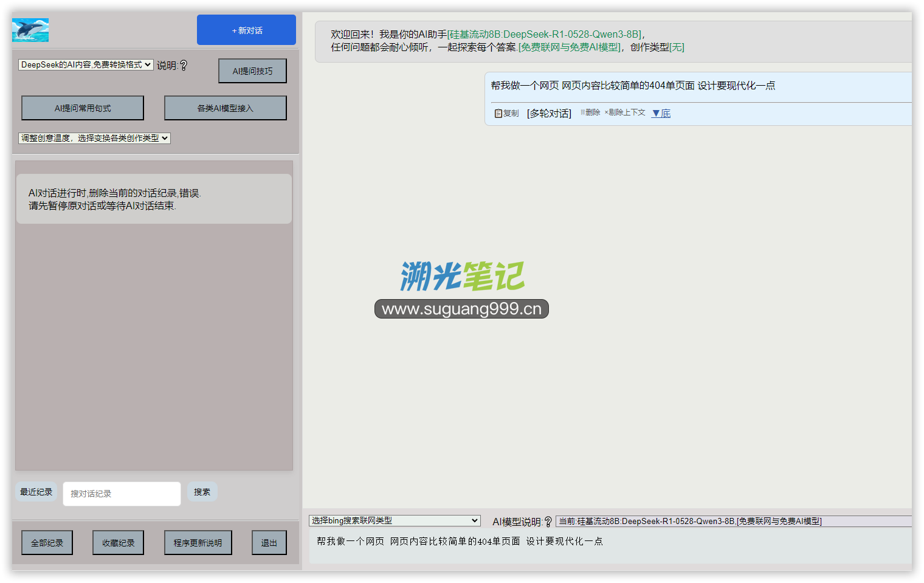The height and width of the screenshot is (583, 924).
Task: Click the 说明 question mark icon
Action: (184, 65)
